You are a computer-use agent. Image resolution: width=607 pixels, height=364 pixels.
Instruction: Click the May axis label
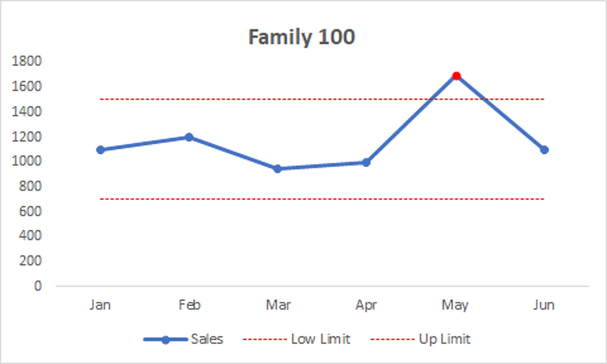tap(455, 305)
